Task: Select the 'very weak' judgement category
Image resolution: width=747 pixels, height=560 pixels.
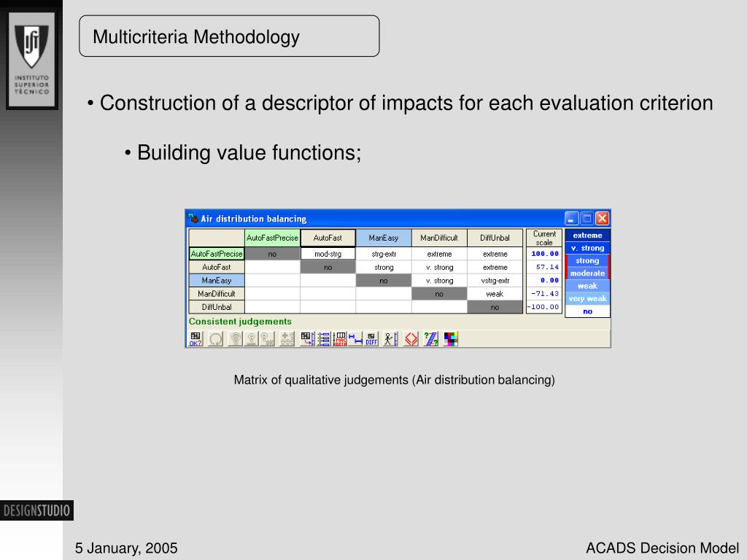Action: (587, 298)
